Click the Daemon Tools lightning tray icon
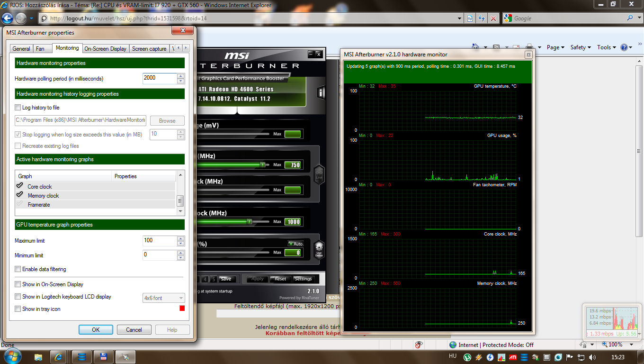The image size is (644, 364). 490,357
